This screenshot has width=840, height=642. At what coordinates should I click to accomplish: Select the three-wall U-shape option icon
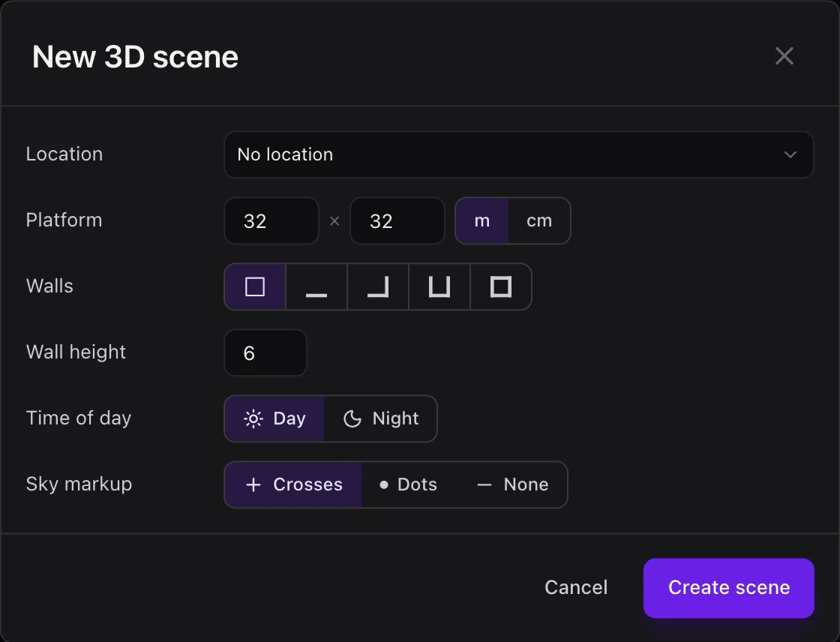coord(439,286)
